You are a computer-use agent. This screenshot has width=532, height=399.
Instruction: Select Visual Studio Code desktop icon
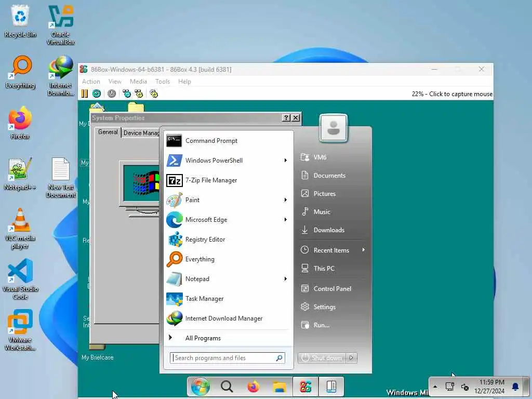point(20,280)
